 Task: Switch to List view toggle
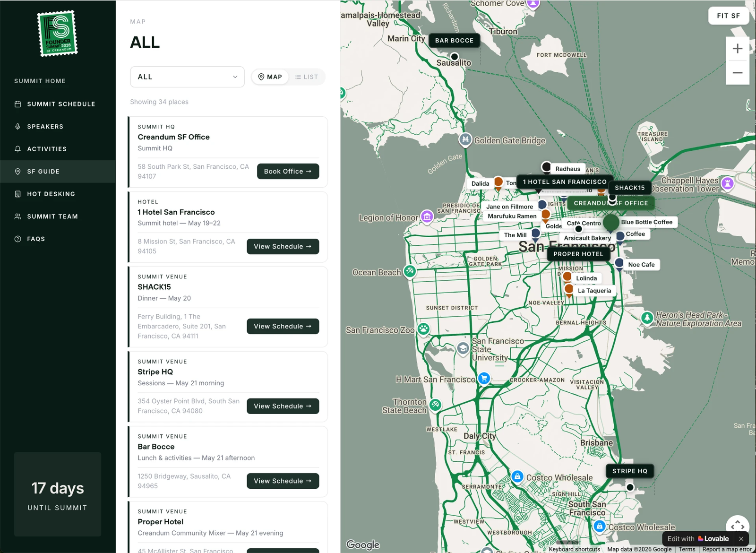coord(307,77)
